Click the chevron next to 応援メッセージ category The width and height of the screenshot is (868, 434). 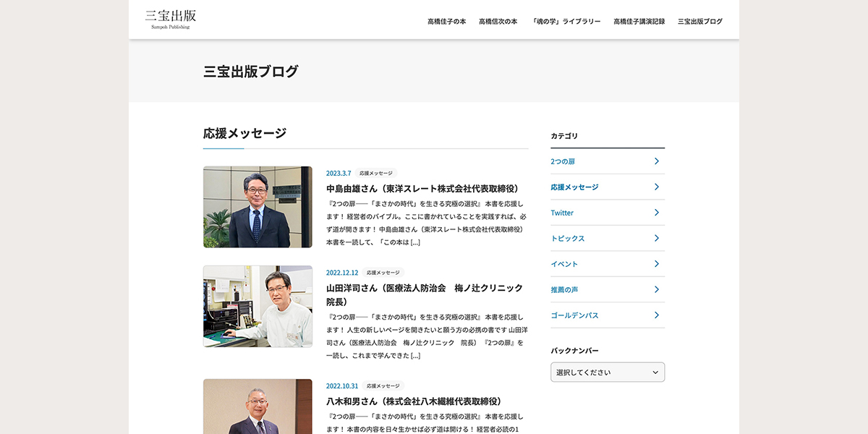pos(656,187)
